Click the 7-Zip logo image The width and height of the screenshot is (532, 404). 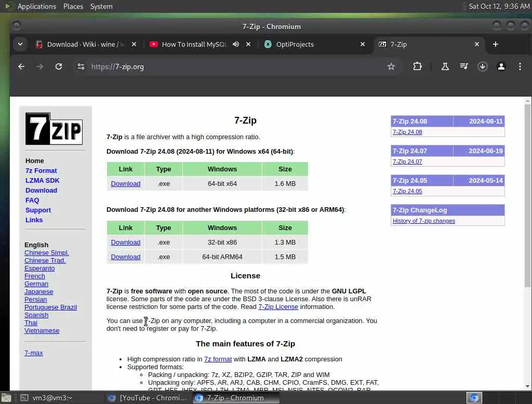coord(54,129)
